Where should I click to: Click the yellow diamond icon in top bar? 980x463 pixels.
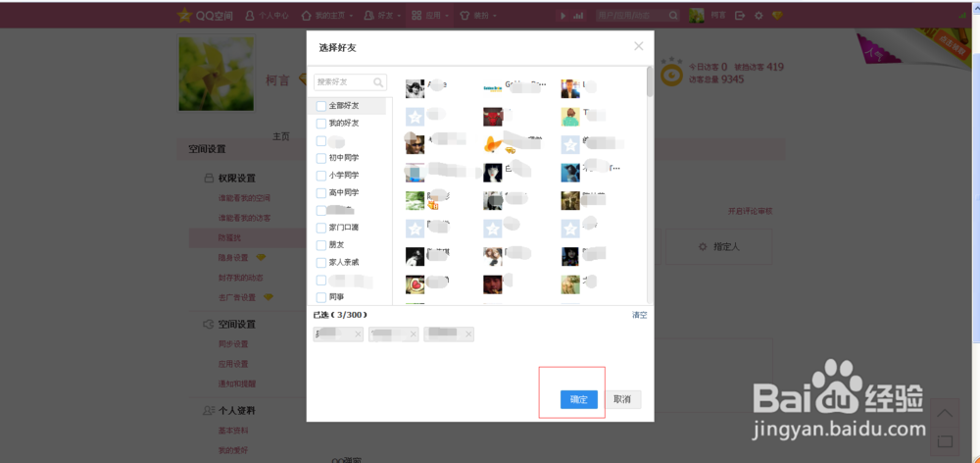[777, 16]
